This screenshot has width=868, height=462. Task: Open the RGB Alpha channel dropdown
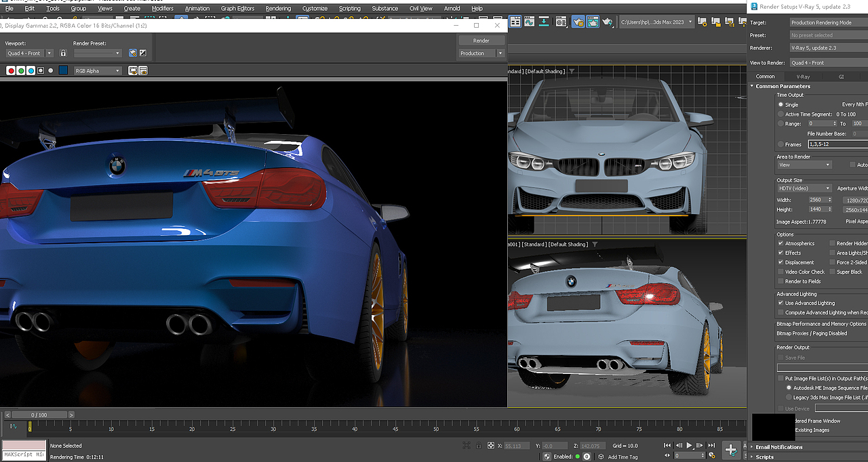pos(98,70)
